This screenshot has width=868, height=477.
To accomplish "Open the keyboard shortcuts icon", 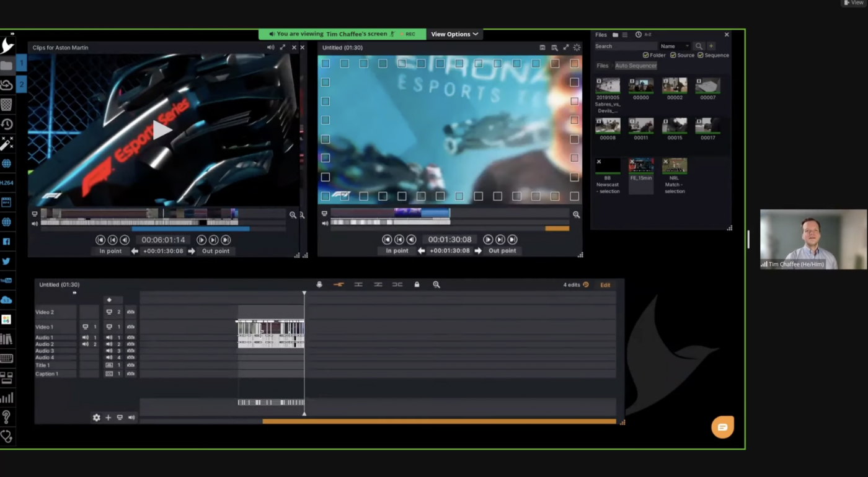I will (6, 358).
